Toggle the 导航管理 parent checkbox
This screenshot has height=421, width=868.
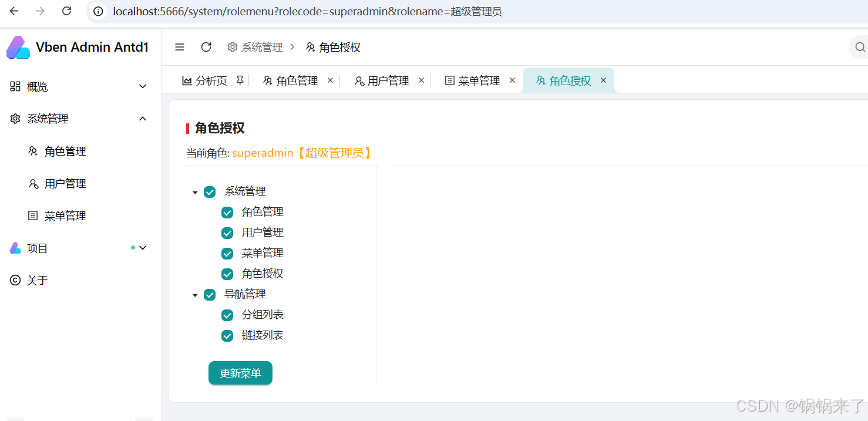point(210,294)
